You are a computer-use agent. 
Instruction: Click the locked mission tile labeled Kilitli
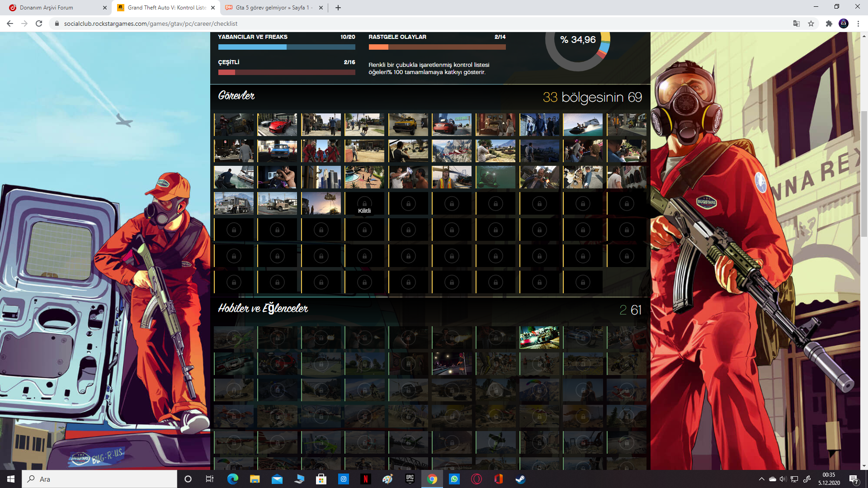click(364, 204)
